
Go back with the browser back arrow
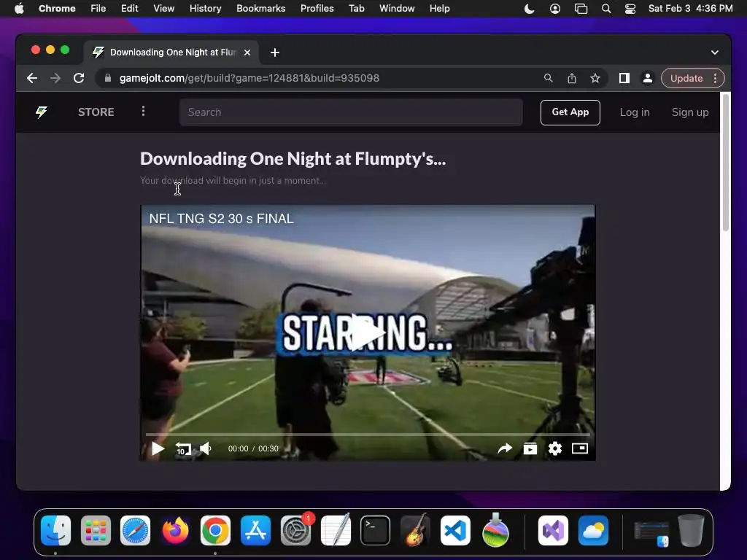32,78
